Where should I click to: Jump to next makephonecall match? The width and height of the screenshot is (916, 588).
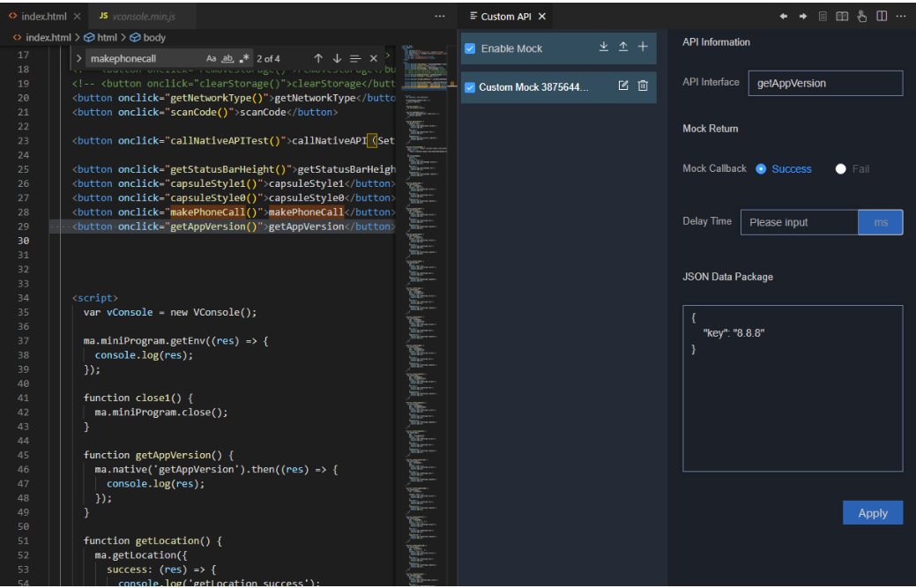click(x=337, y=58)
